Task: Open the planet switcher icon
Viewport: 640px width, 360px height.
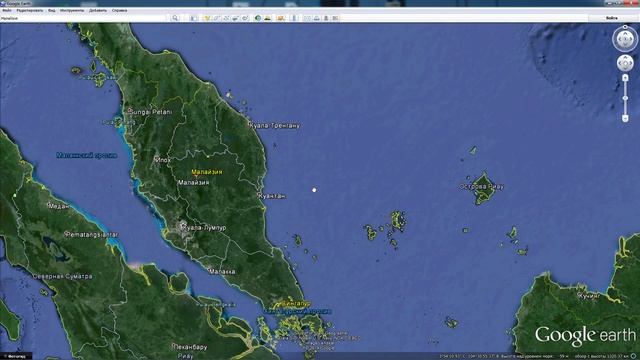Action: tap(281, 18)
